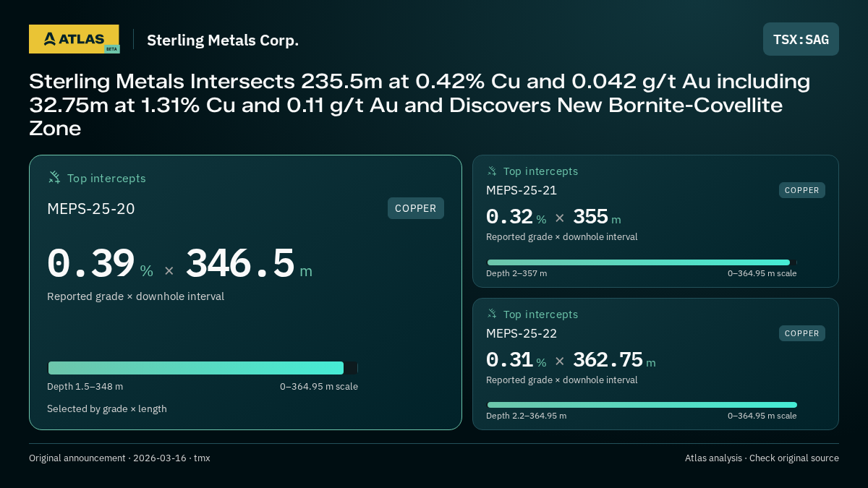
Task: Click the scale label under the MEPS-25-21 bar
Action: click(762, 273)
